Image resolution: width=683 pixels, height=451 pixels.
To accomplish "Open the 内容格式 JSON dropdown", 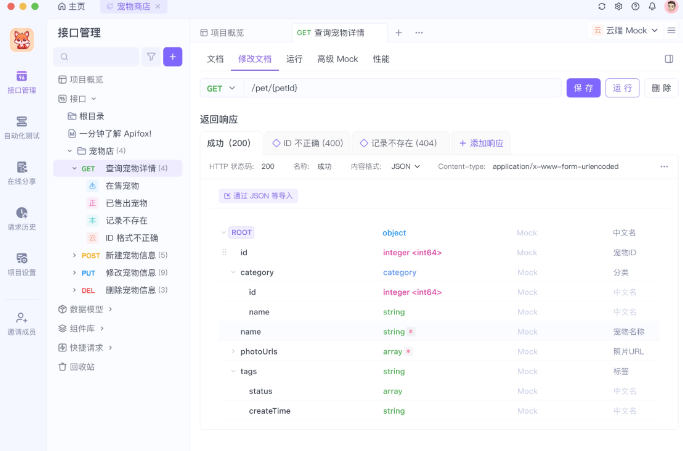I will [x=404, y=166].
